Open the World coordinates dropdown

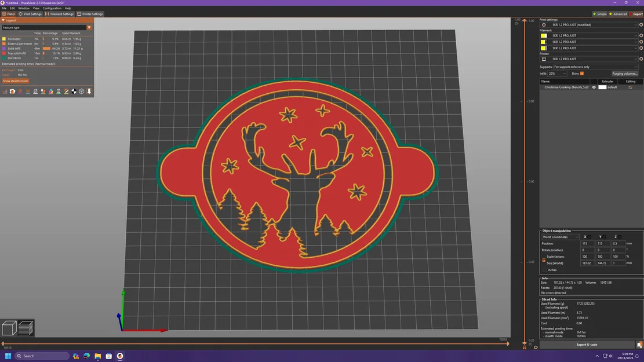coord(560,237)
